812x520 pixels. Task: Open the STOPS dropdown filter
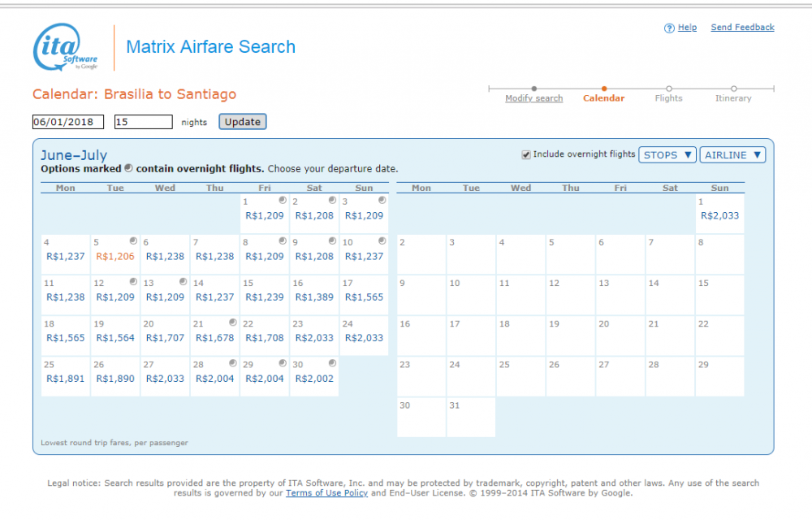667,154
